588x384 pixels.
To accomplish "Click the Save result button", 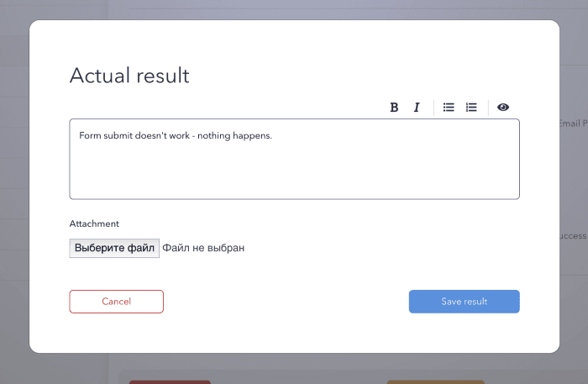I will pyautogui.click(x=465, y=302).
